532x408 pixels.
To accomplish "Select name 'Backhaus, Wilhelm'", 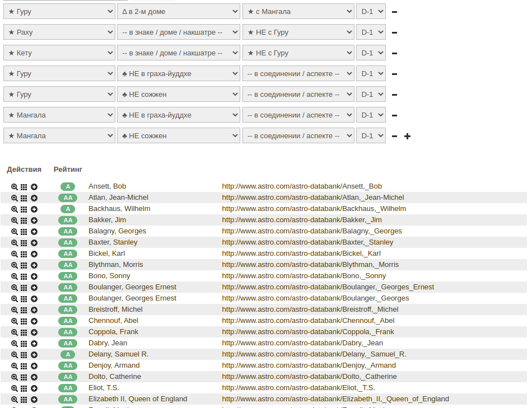I will (x=119, y=209).
